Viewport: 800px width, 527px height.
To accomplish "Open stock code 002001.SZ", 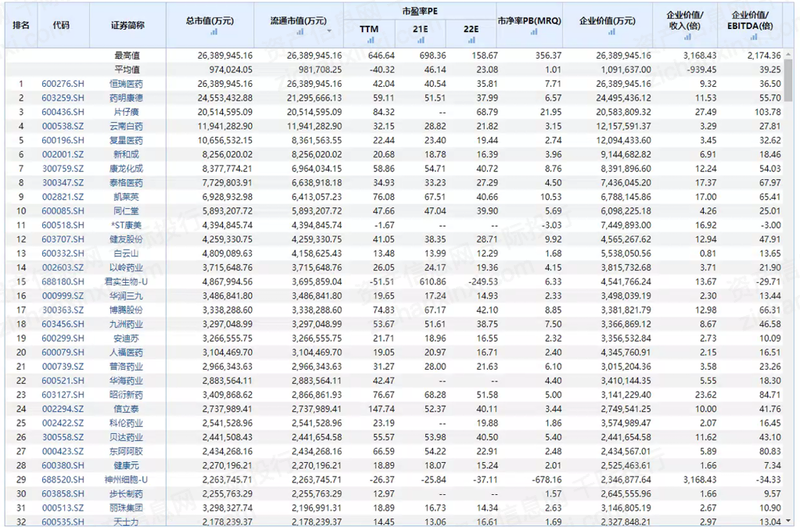I will coord(63,154).
